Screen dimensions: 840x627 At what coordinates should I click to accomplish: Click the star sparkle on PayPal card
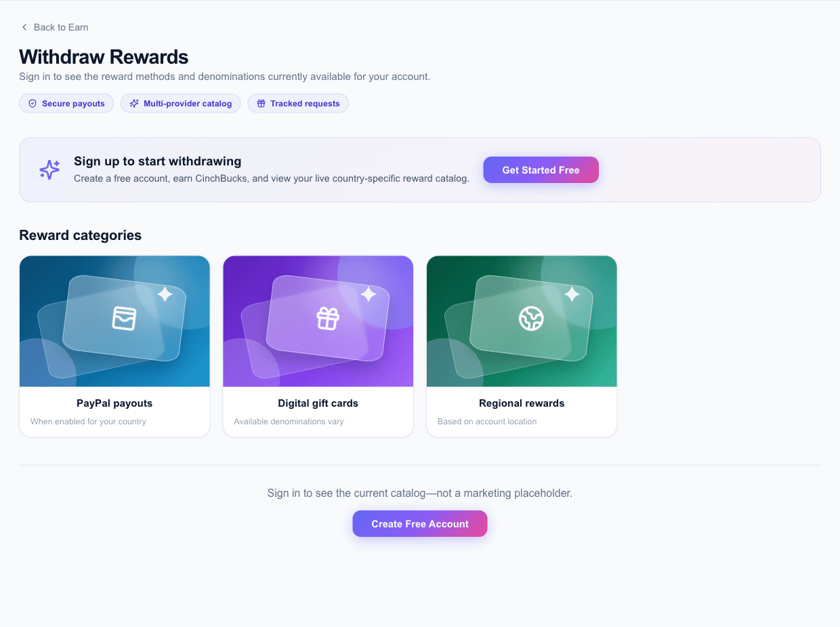coord(165,294)
